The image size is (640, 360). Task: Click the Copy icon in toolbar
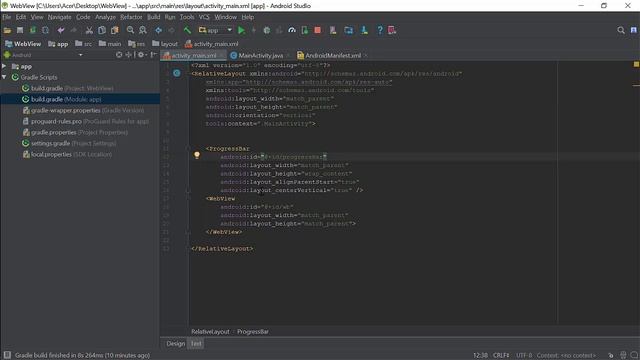tap(102, 30)
